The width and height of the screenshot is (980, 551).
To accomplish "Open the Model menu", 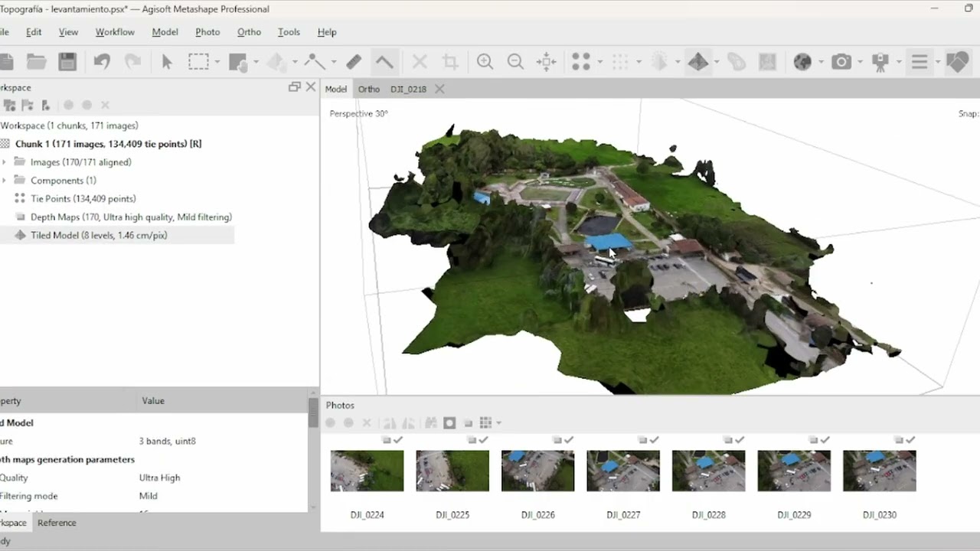I will point(165,32).
